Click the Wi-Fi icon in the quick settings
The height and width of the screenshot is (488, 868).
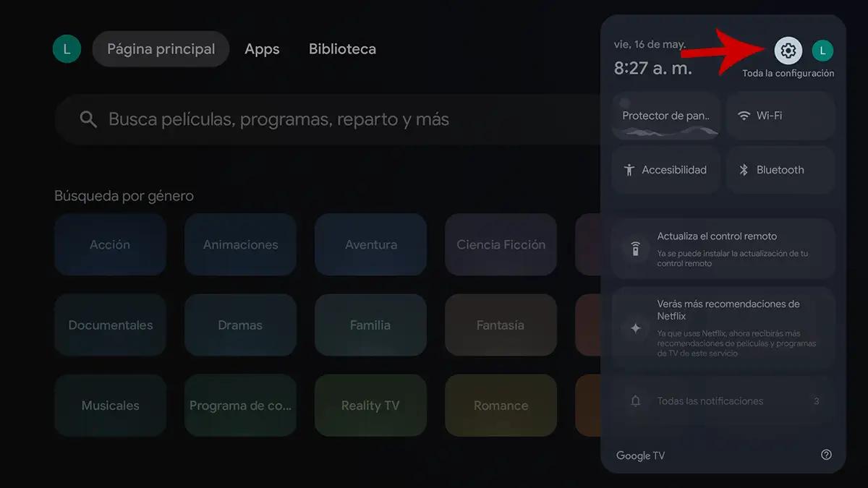[743, 116]
